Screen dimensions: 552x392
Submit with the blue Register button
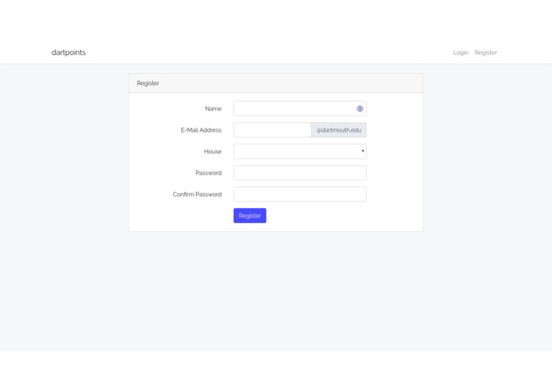(249, 216)
